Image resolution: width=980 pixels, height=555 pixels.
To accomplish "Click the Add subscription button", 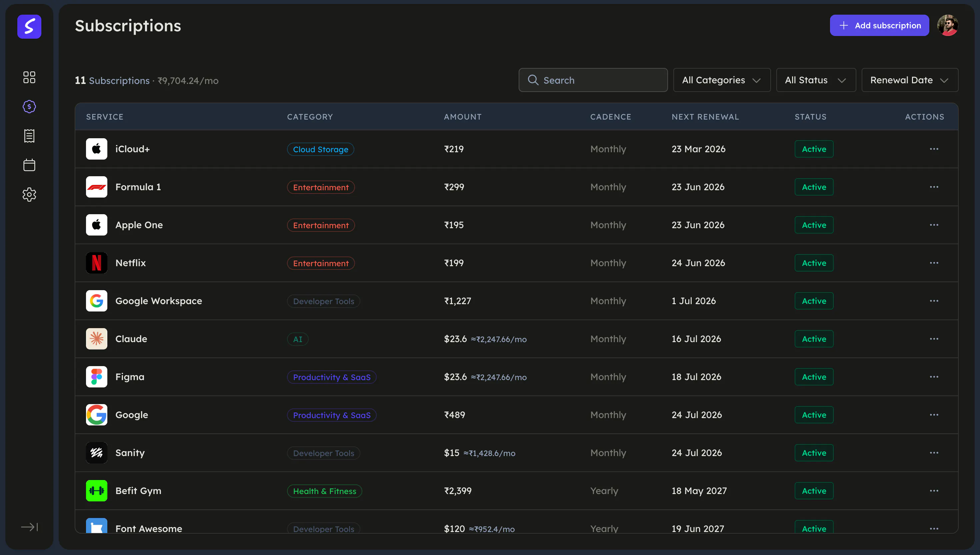I will pos(879,26).
